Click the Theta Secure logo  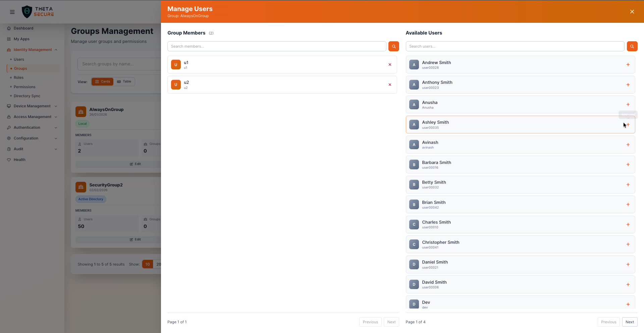[38, 12]
